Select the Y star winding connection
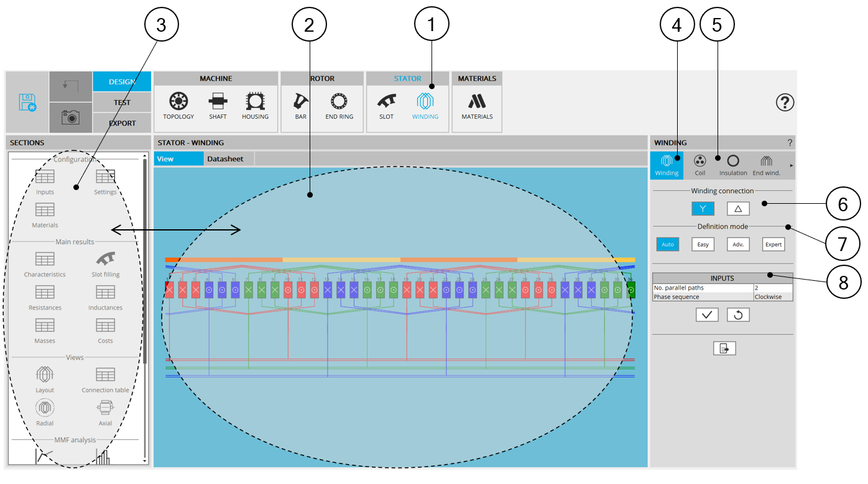 coord(703,209)
